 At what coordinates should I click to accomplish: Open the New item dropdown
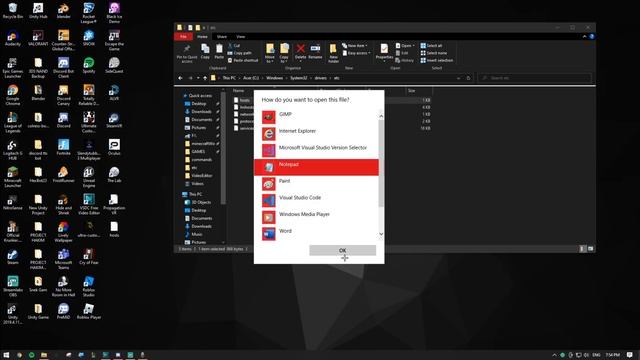point(355,46)
